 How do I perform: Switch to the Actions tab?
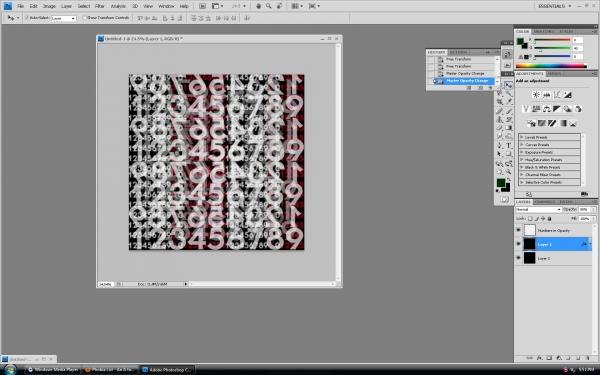tap(458, 52)
